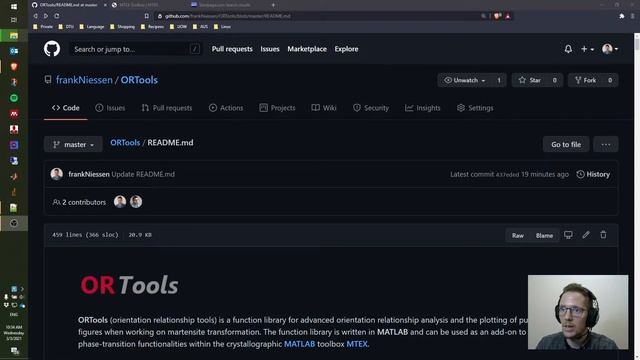This screenshot has height=360, width=640.
Task: Switch to the Actions tab
Action: coord(226,108)
